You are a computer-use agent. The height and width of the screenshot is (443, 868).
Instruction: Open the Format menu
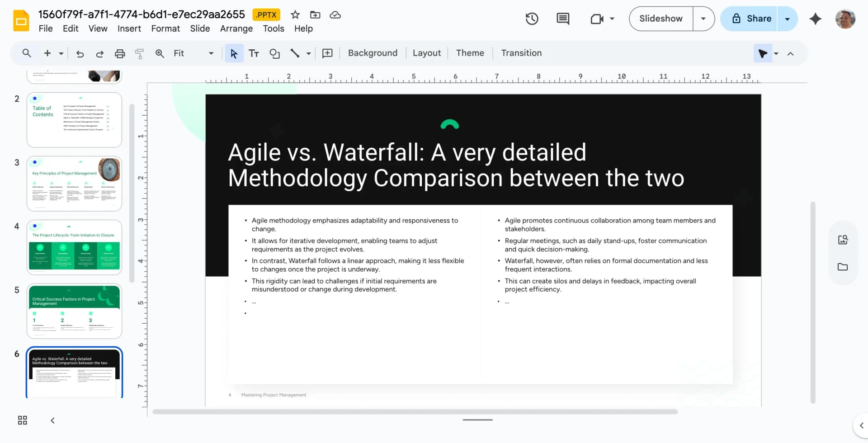pyautogui.click(x=165, y=28)
